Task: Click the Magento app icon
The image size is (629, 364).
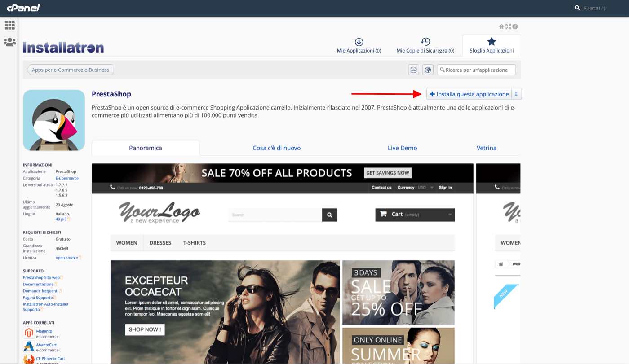Action: (29, 333)
